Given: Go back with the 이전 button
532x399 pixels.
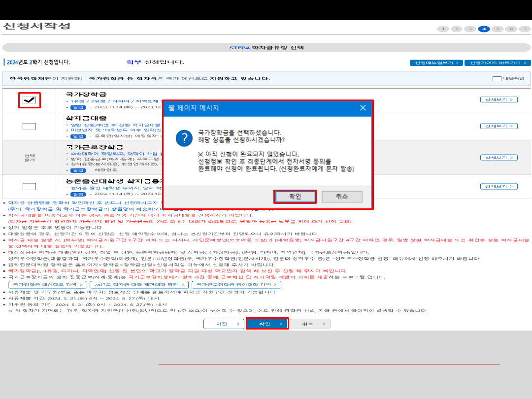Looking at the screenshot, I should tap(224, 324).
